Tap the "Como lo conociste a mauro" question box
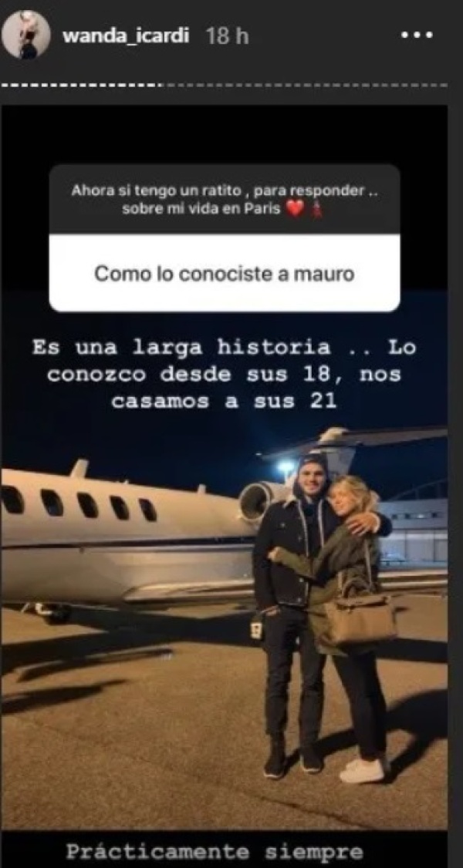Screen dimensions: 463x868 pyautogui.click(x=225, y=274)
